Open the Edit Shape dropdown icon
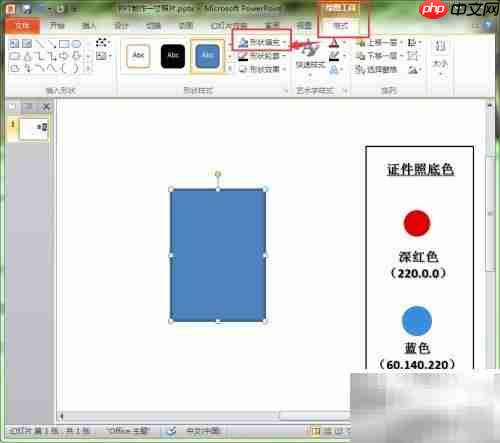 103,43
